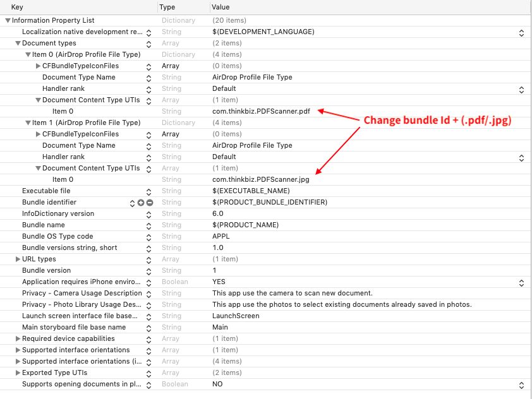Viewport: 532px width, 399px height.
Task: Click the Key column header
Action: coord(17,7)
